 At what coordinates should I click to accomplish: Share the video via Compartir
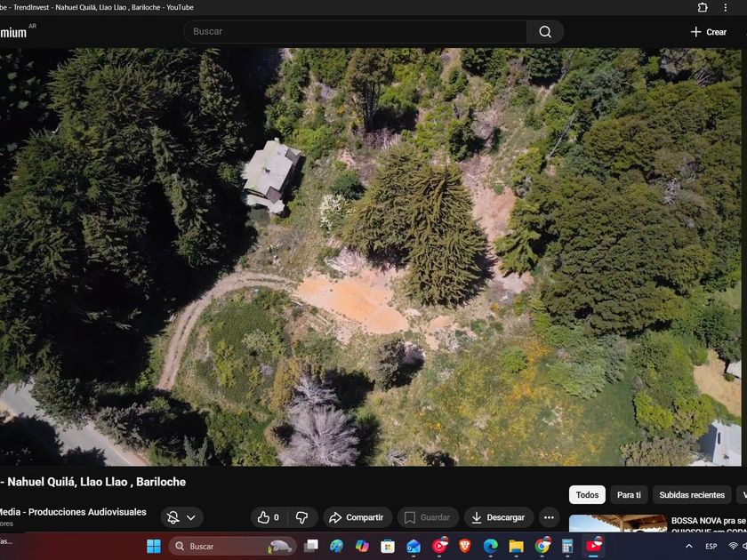[x=356, y=517]
